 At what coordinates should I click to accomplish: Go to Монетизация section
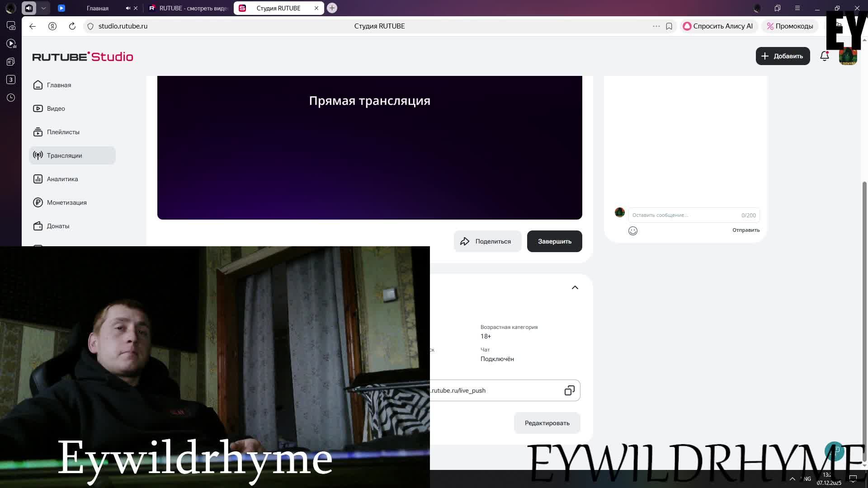click(x=66, y=202)
